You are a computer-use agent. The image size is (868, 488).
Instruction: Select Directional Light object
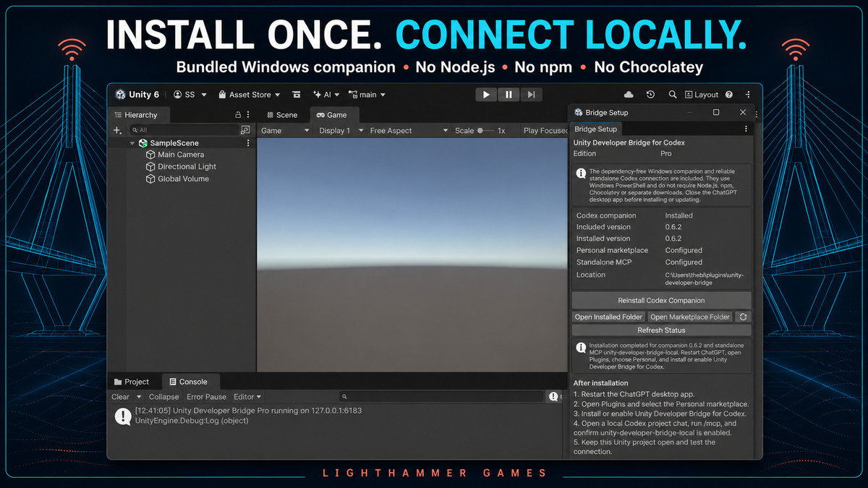pos(187,166)
